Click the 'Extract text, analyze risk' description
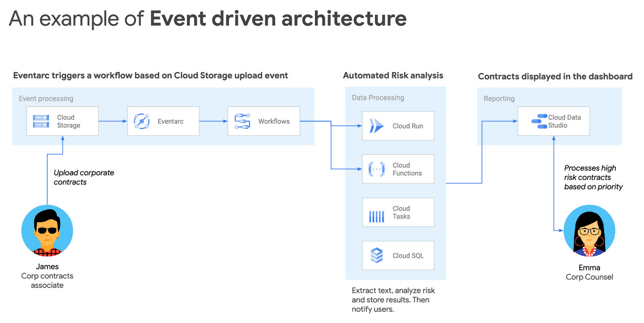Image resolution: width=644 pixels, height=323 pixels. pos(393,300)
